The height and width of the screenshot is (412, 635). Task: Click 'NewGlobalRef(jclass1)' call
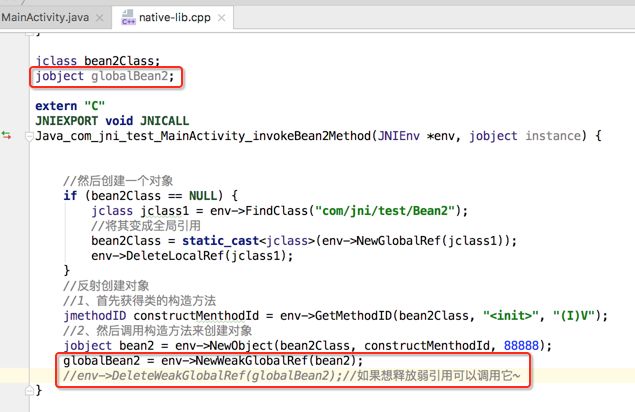pyautogui.click(x=431, y=241)
